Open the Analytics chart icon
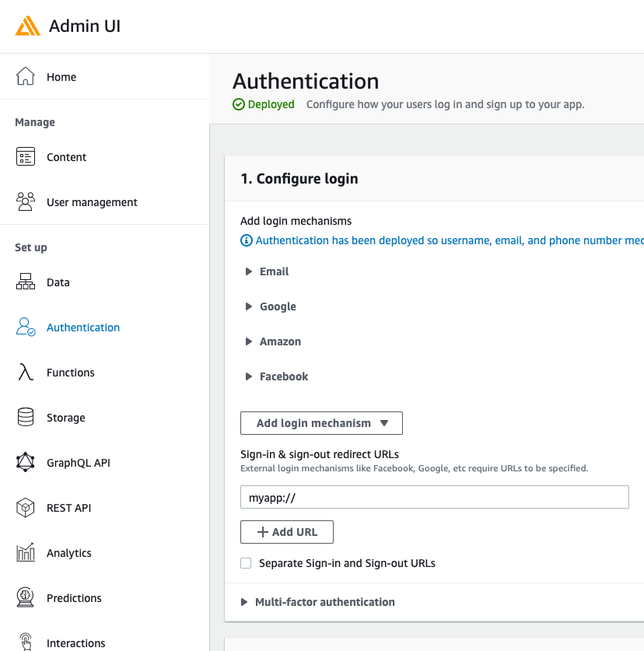The width and height of the screenshot is (644, 651). coord(26,552)
